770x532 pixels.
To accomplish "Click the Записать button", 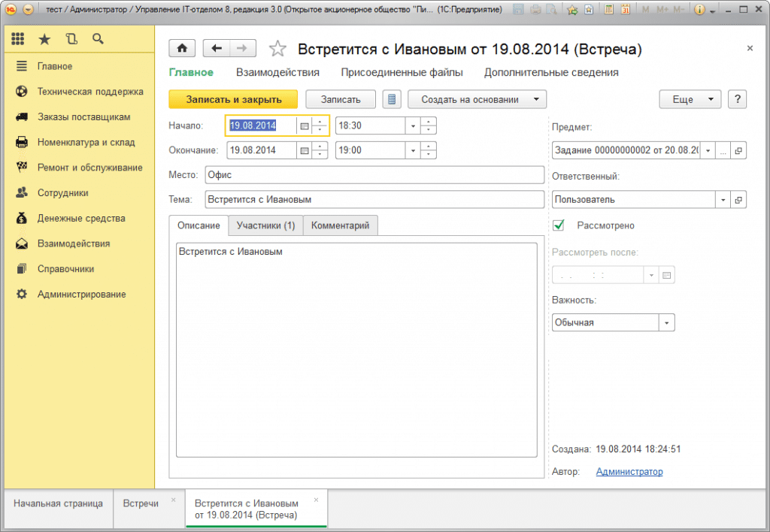I will (x=341, y=99).
